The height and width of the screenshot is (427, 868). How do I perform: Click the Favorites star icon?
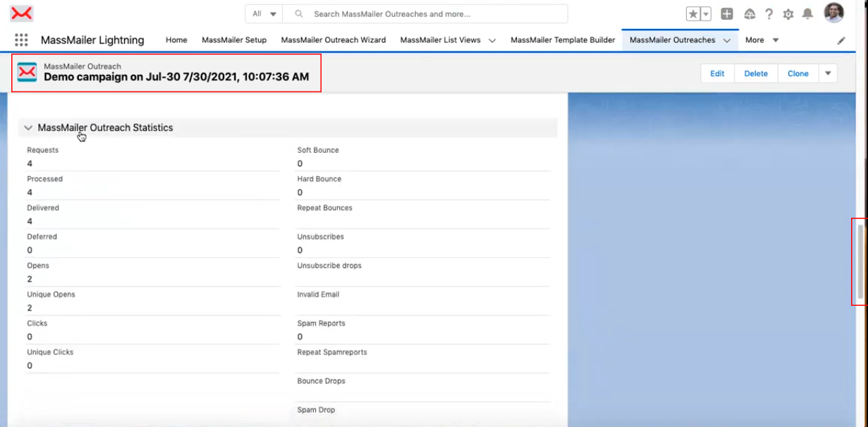(693, 14)
